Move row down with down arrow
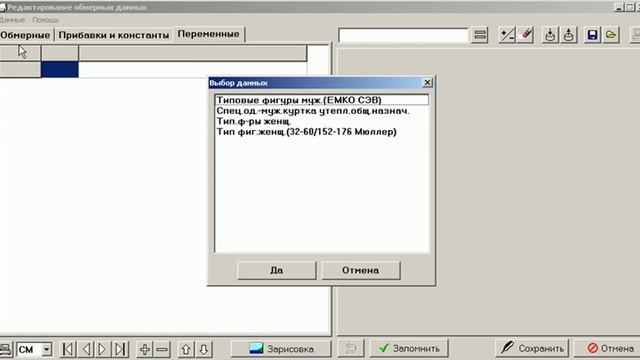Screen dimensions: 640x360 [204, 349]
